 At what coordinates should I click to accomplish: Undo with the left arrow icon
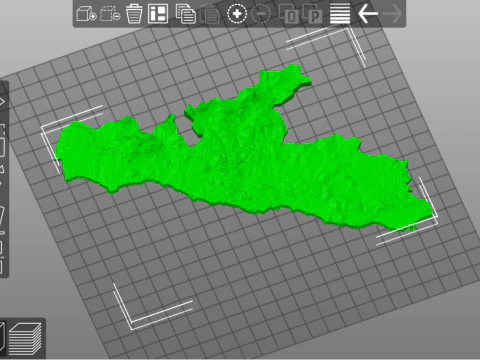pyautogui.click(x=368, y=14)
